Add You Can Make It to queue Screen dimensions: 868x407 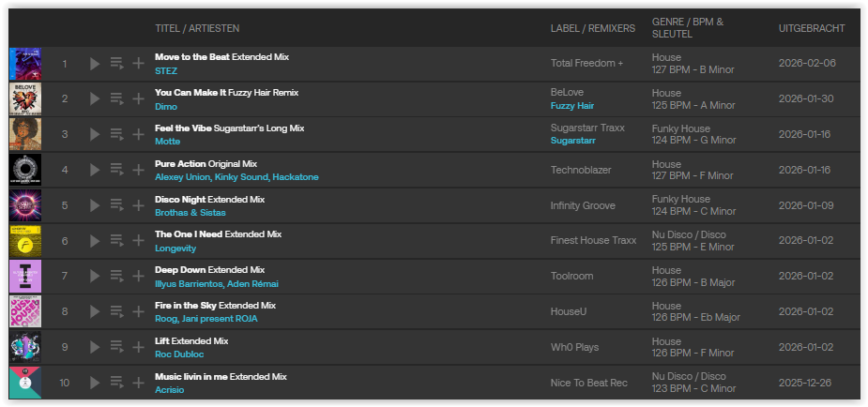pyautogui.click(x=116, y=98)
